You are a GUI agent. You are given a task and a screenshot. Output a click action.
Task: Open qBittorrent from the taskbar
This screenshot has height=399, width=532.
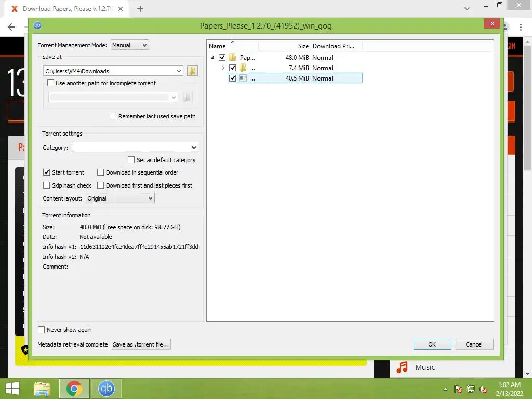106,389
